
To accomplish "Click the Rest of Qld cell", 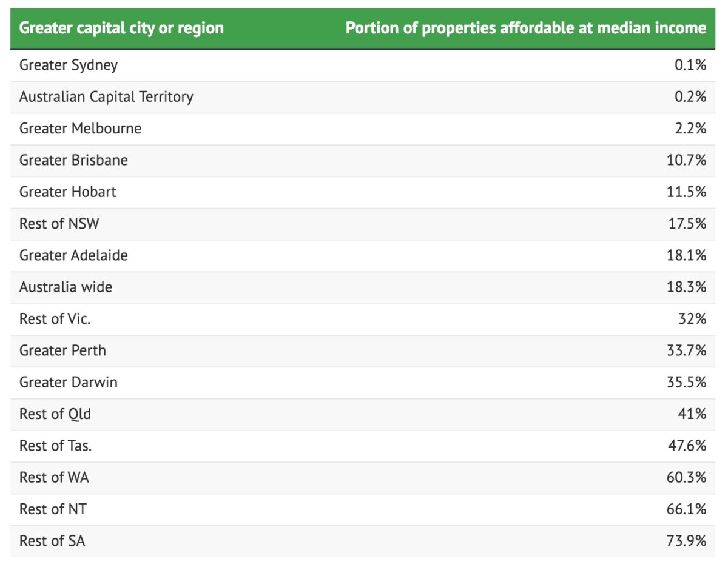I will point(55,414).
